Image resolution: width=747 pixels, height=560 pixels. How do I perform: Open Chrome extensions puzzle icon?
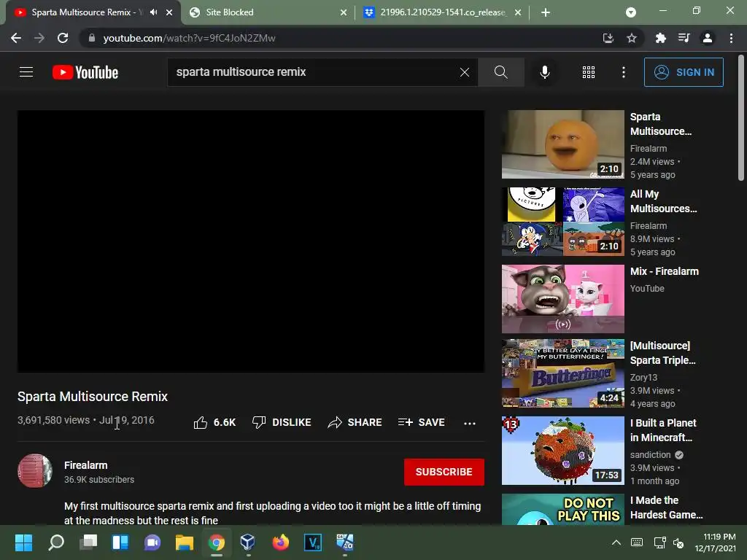(660, 38)
